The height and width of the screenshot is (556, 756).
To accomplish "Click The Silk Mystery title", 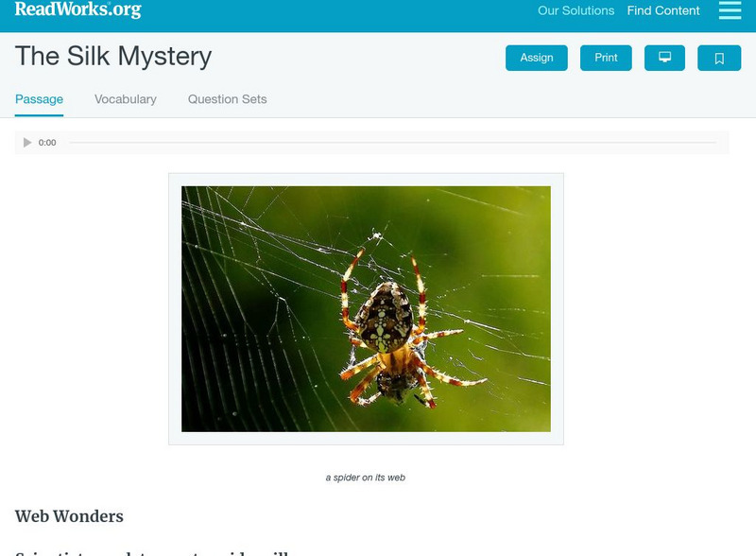I will pos(113,57).
